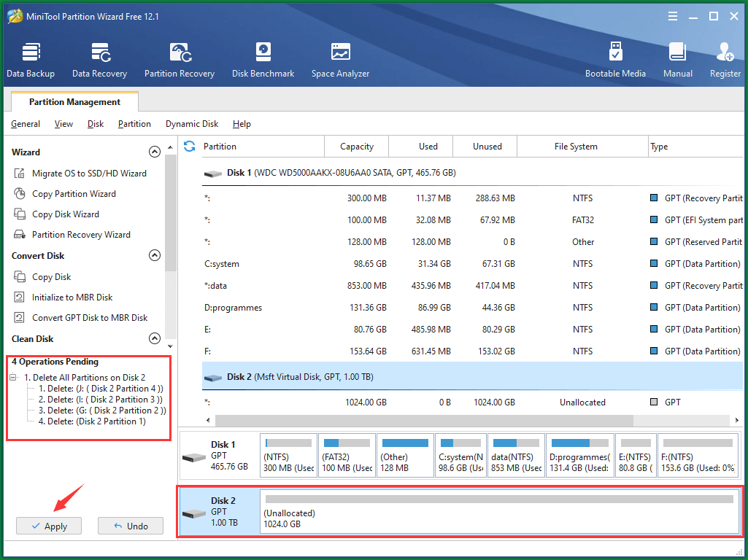Image resolution: width=748 pixels, height=560 pixels.
Task: Select the Unallocated 1024.0 GB block
Action: pyautogui.click(x=499, y=512)
